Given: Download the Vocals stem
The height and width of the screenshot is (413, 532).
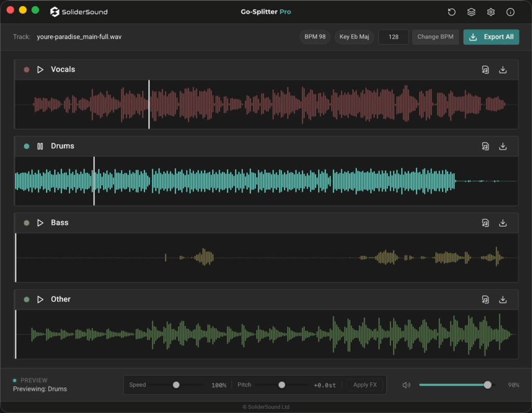Looking at the screenshot, I should [x=503, y=70].
